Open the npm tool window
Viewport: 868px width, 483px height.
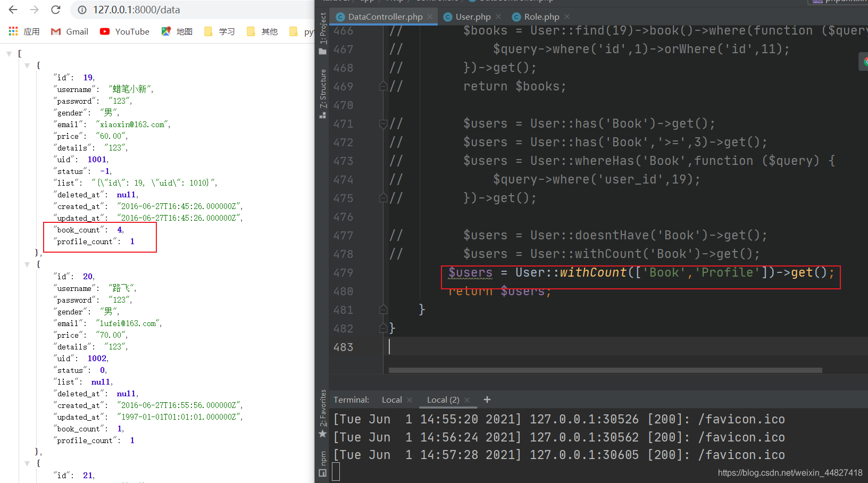[x=323, y=464]
